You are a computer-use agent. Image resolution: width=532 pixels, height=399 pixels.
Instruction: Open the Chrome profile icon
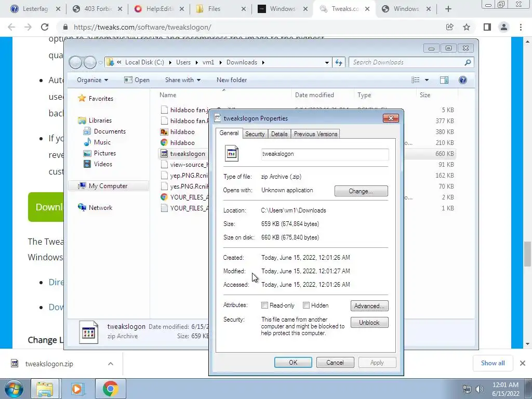pos(504,27)
